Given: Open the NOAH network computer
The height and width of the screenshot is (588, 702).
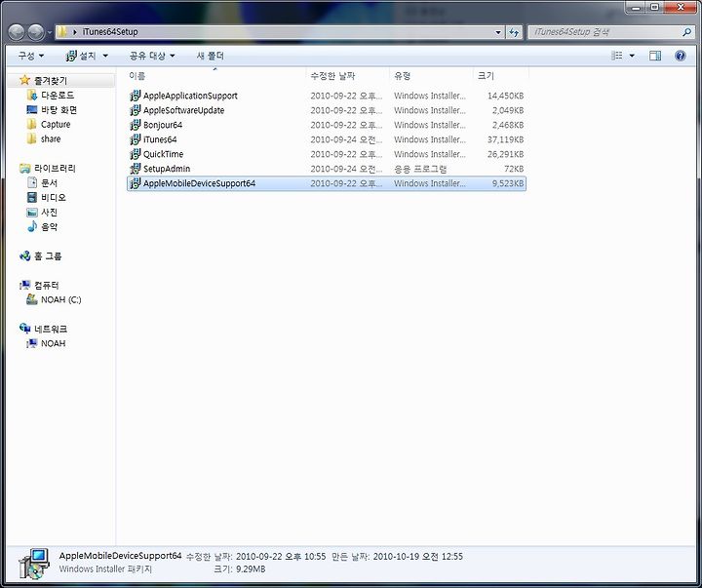Looking at the screenshot, I should 53,343.
